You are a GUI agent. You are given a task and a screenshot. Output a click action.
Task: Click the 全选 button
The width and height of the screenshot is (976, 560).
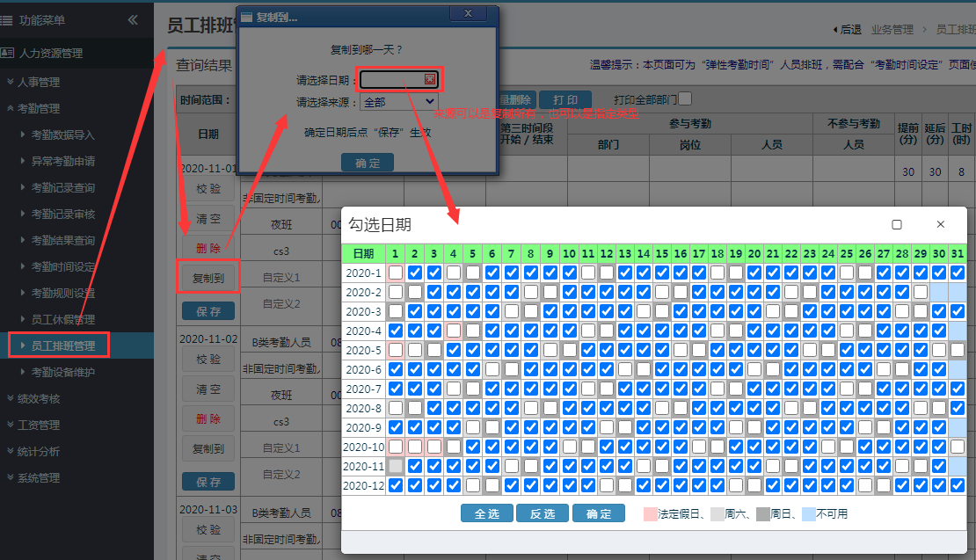487,513
